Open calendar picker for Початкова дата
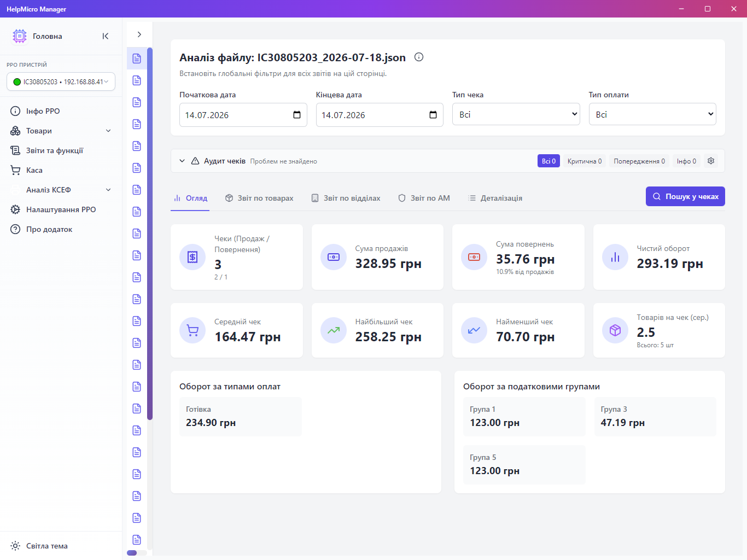Viewport: 747px width, 560px height. click(297, 115)
